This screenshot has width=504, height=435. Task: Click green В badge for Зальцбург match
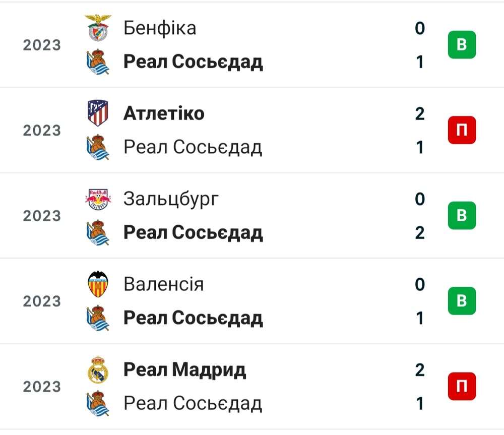tap(462, 215)
